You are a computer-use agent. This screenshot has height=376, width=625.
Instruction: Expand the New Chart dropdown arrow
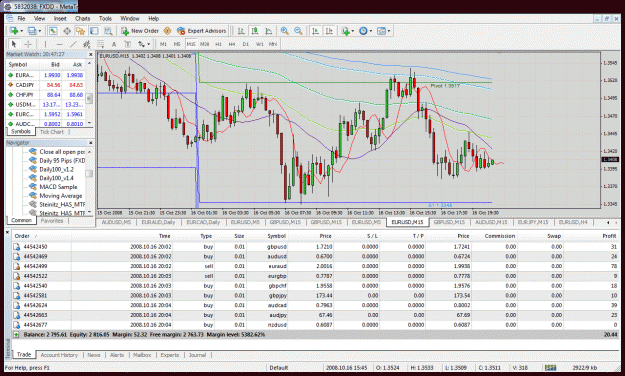[x=22, y=31]
